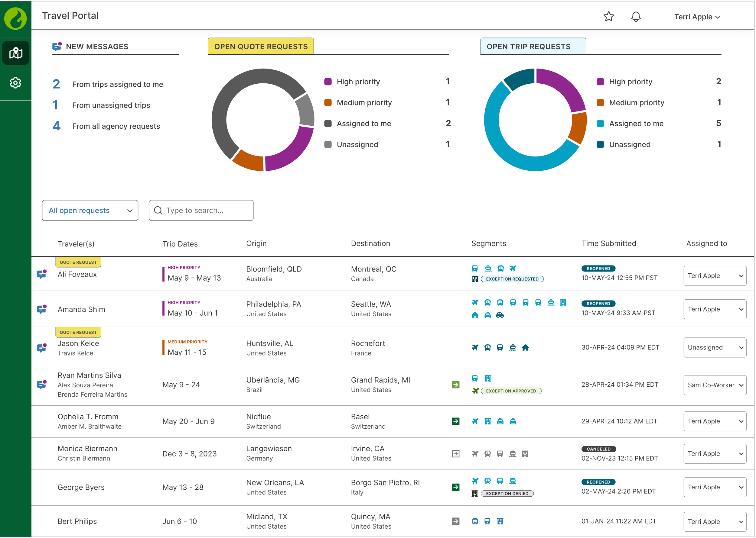Open settings gear in sidebar
Screen dimensions: 756x538
coord(16,83)
